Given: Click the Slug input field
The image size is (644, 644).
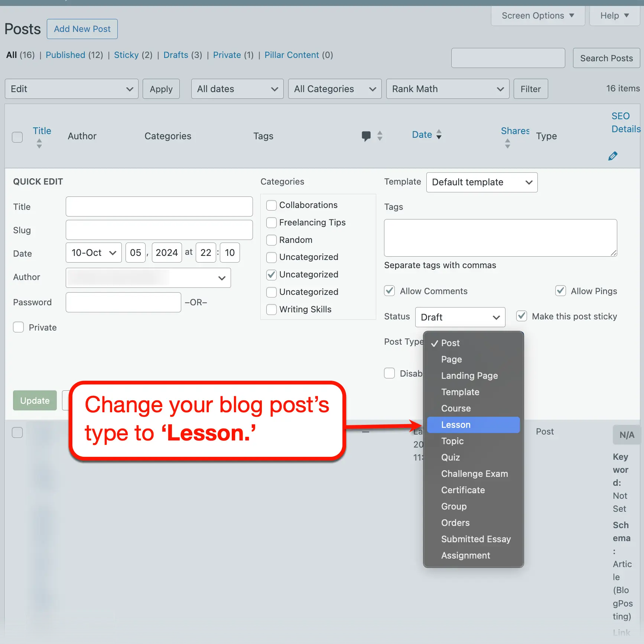Looking at the screenshot, I should coord(159,230).
